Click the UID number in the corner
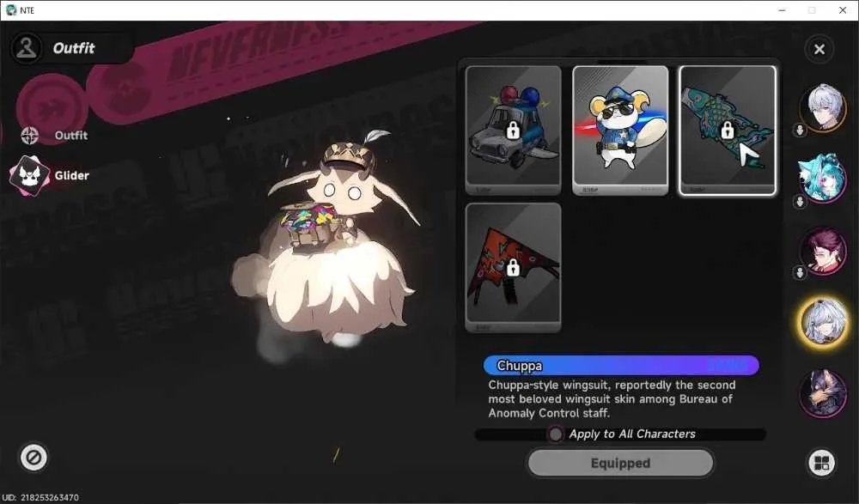This screenshot has height=504, width=859. [x=40, y=497]
